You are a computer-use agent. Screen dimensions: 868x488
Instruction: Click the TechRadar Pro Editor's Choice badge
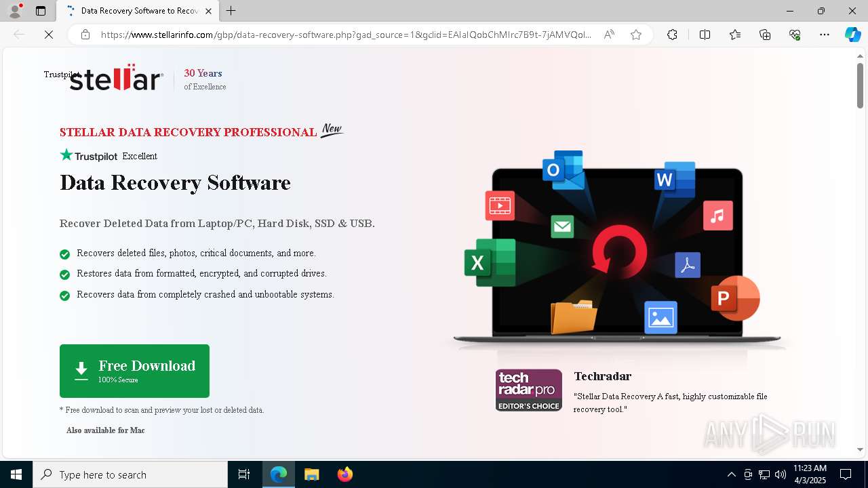[x=528, y=390]
